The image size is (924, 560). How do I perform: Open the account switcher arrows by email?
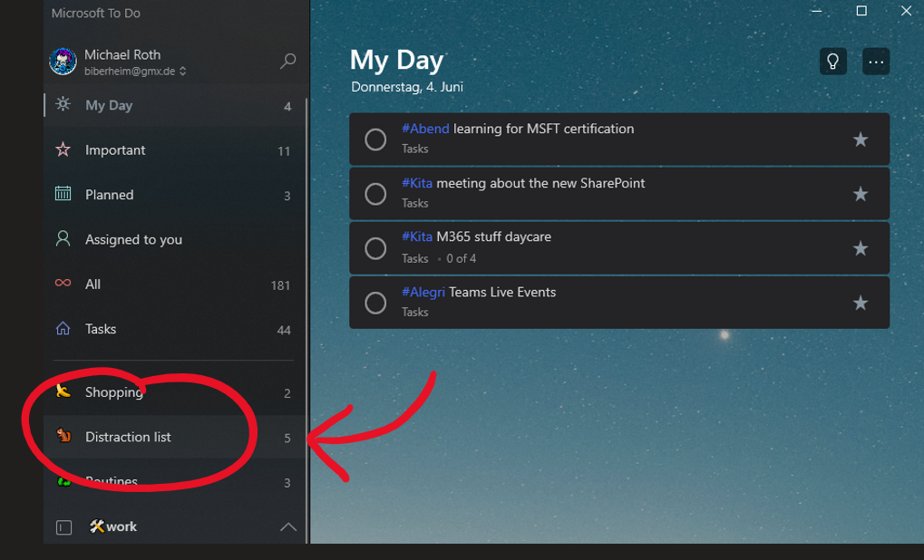coord(182,72)
